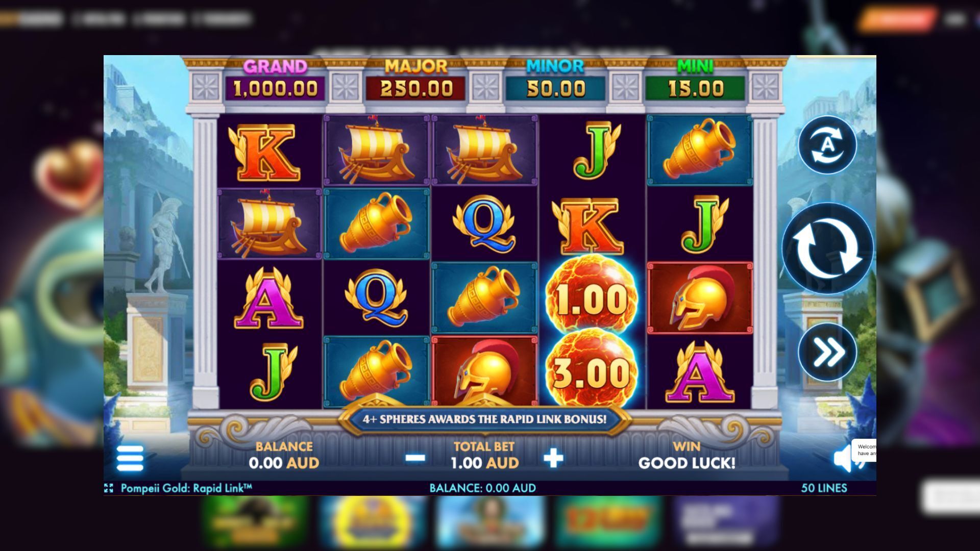Click the Rapid Link Bonus banner
The image size is (980, 551).
click(485, 419)
